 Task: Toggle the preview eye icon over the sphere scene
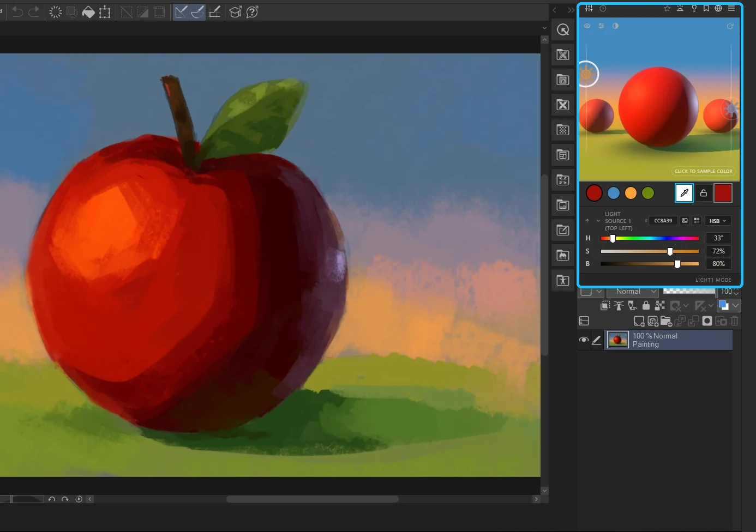[587, 26]
